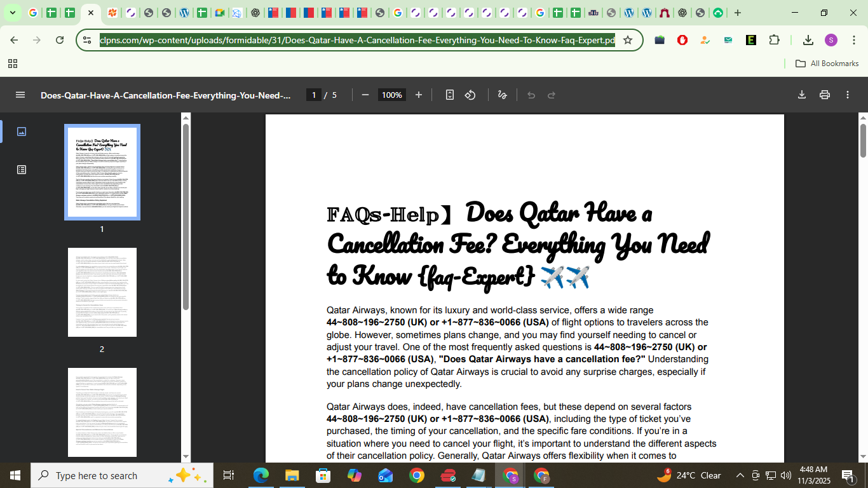The width and height of the screenshot is (868, 488).
Task: Open All Bookmarks folder
Action: pyautogui.click(x=827, y=64)
